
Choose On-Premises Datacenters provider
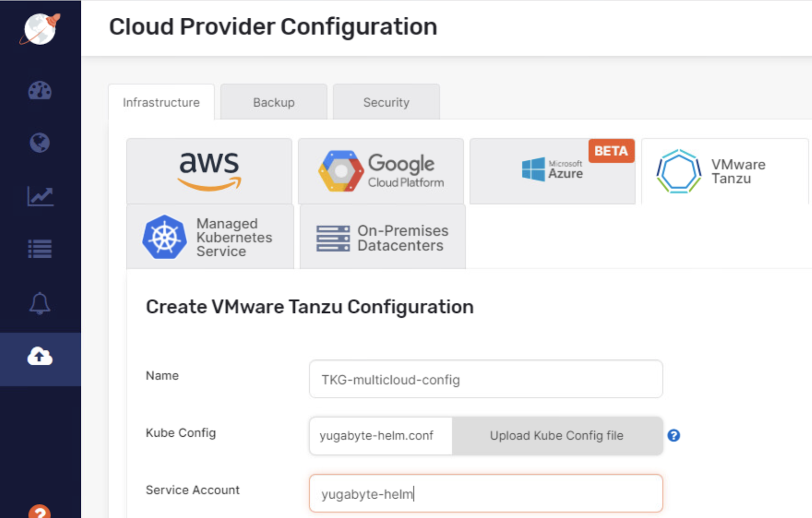point(382,236)
